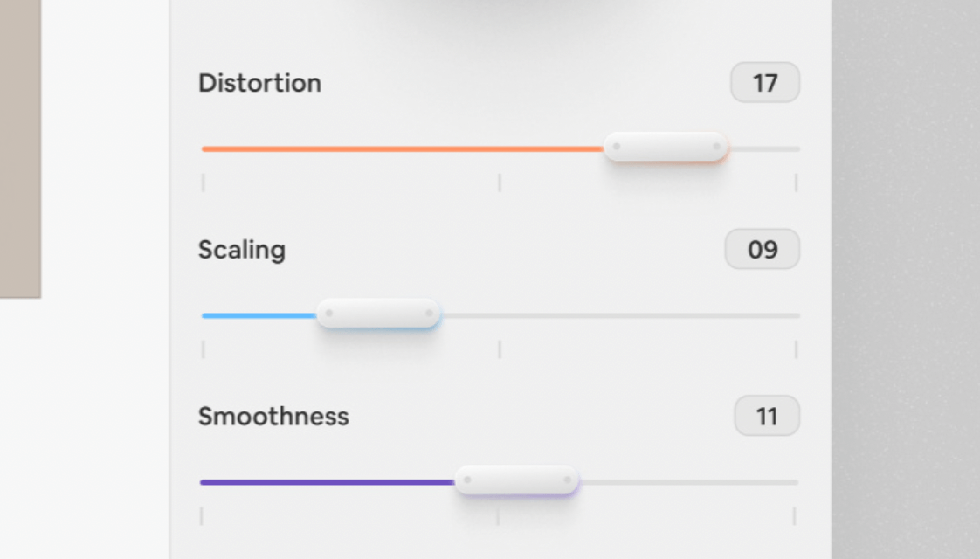Screen dimensions: 980x559
Task: Click the Distortion label
Action: click(260, 83)
